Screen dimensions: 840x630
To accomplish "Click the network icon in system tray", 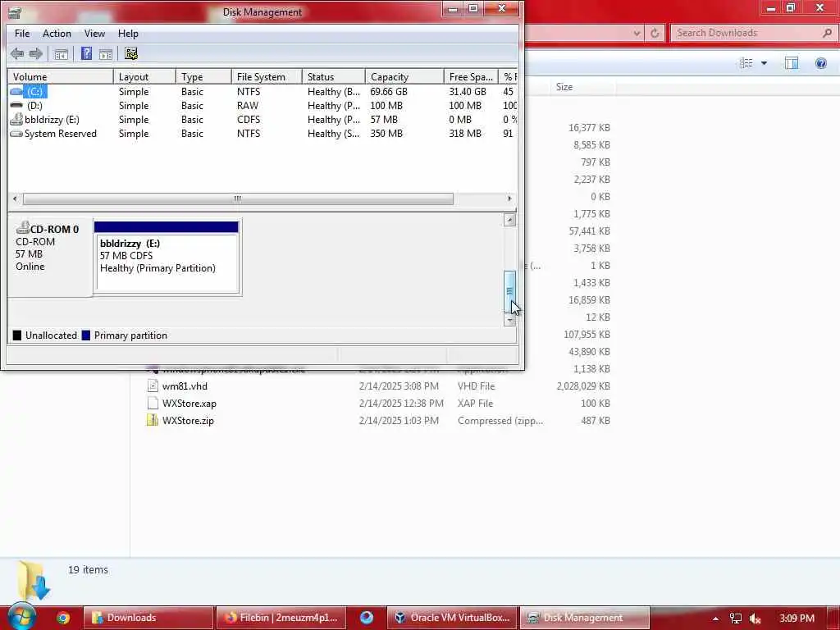I will [736, 619].
